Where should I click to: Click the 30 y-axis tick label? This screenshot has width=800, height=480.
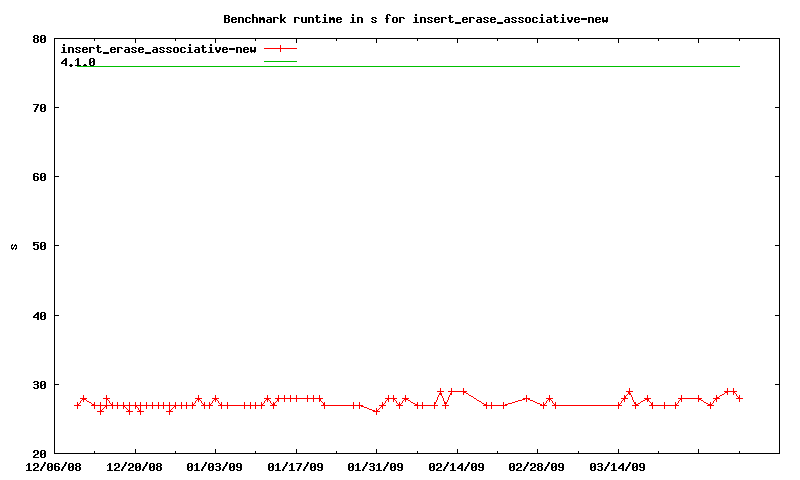coord(39,385)
